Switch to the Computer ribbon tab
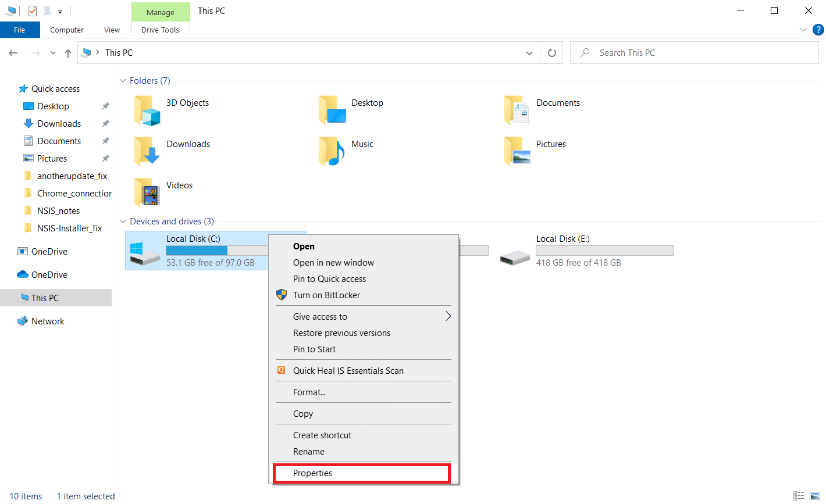826x504 pixels. (67, 30)
